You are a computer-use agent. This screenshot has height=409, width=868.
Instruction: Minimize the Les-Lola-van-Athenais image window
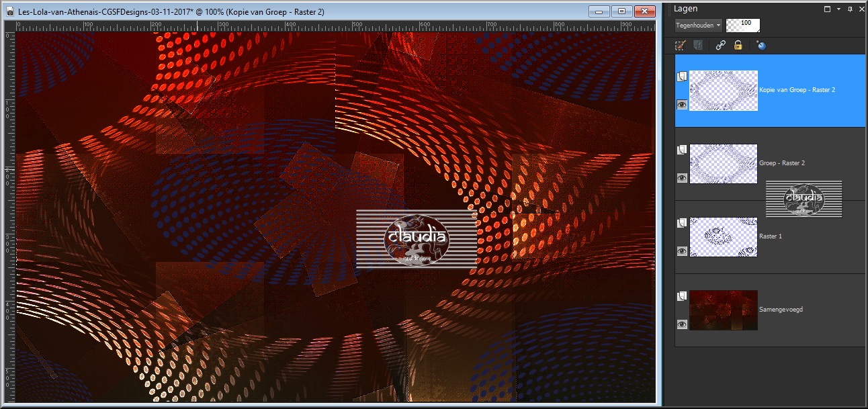(599, 11)
